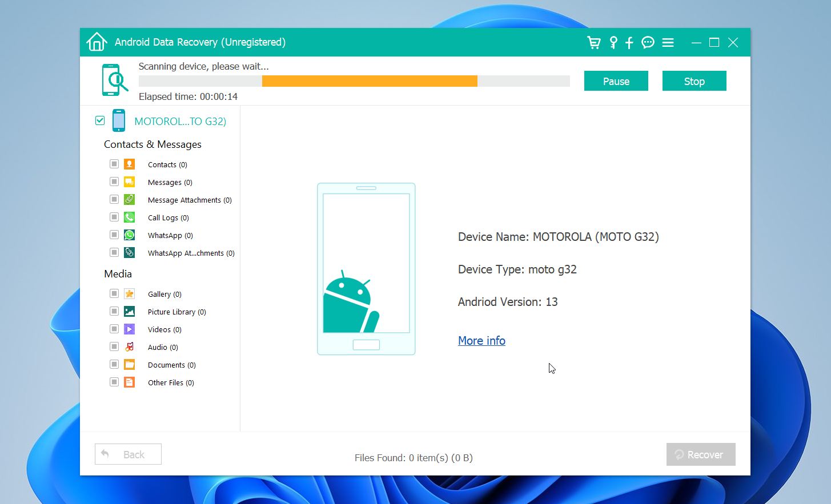Check the Contacts checkbox
The image size is (831, 504).
coord(114,164)
